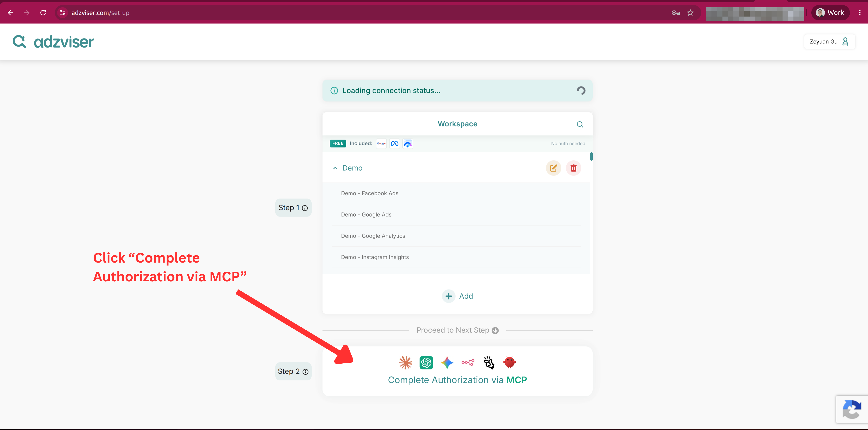Select Demo - Facebook Ads row
This screenshot has height=430, width=868.
(x=456, y=193)
